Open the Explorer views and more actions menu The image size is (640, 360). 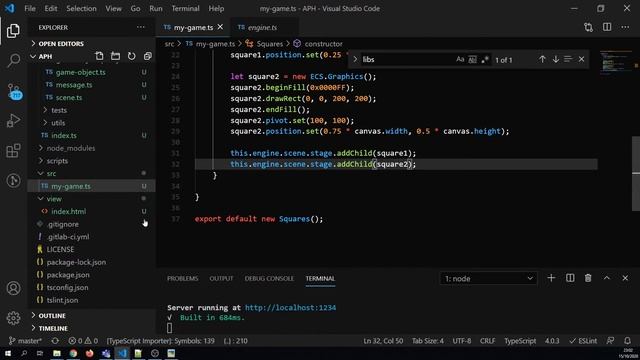pyautogui.click(x=141, y=27)
